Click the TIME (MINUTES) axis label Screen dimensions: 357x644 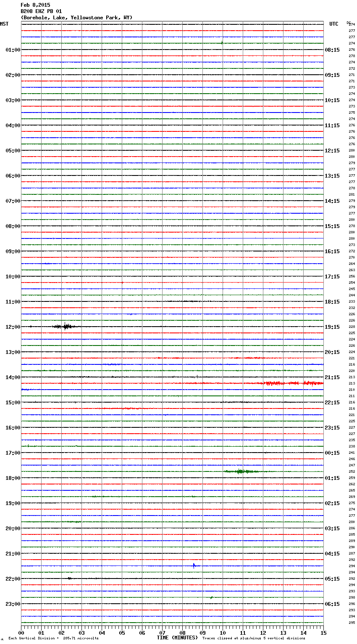point(177,638)
